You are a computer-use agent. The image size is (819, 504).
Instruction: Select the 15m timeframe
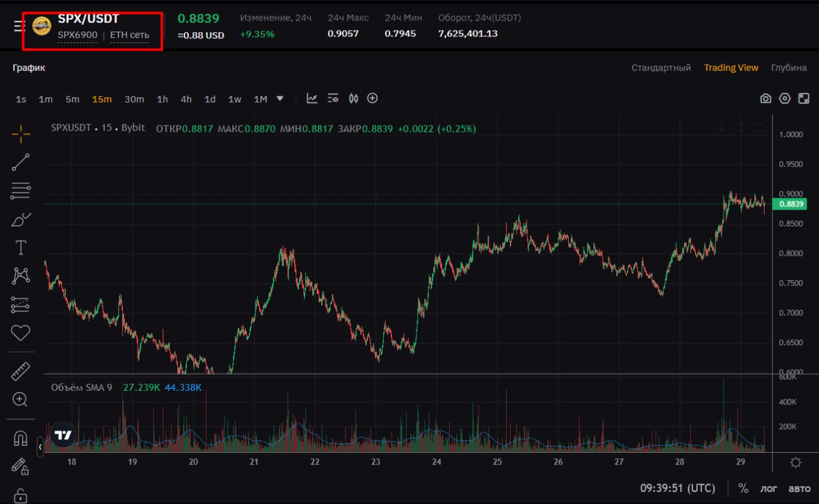coord(102,99)
